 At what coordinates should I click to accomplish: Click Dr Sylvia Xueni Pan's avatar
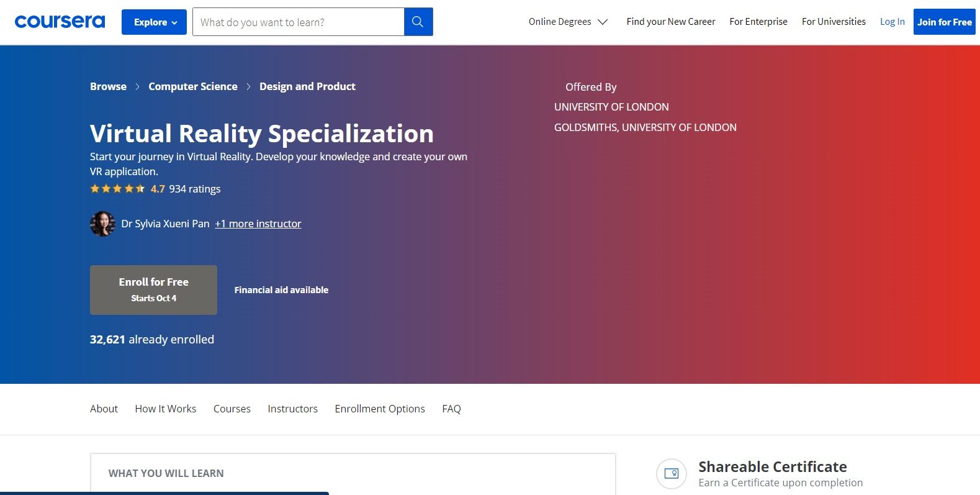pos(102,224)
